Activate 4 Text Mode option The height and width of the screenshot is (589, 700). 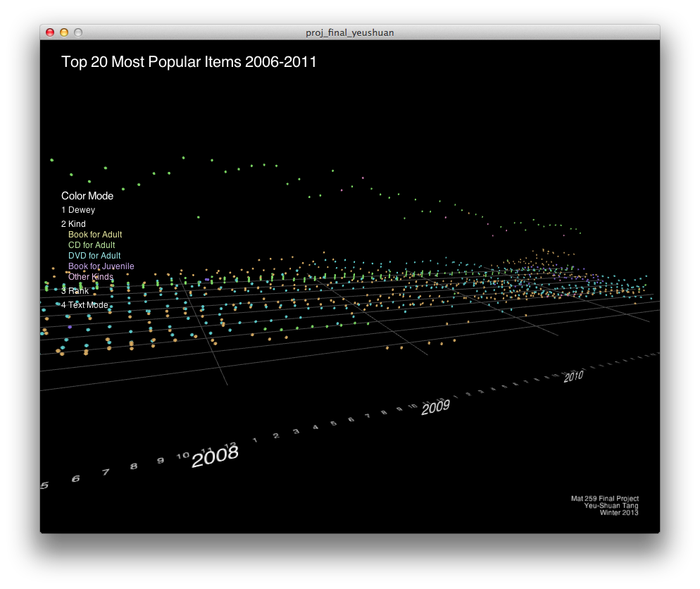(x=85, y=305)
